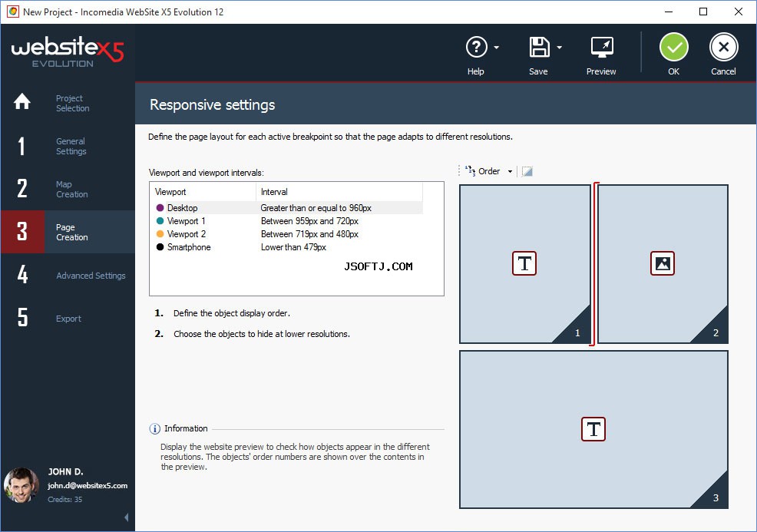Click the Save floppy disk icon

pyautogui.click(x=539, y=48)
